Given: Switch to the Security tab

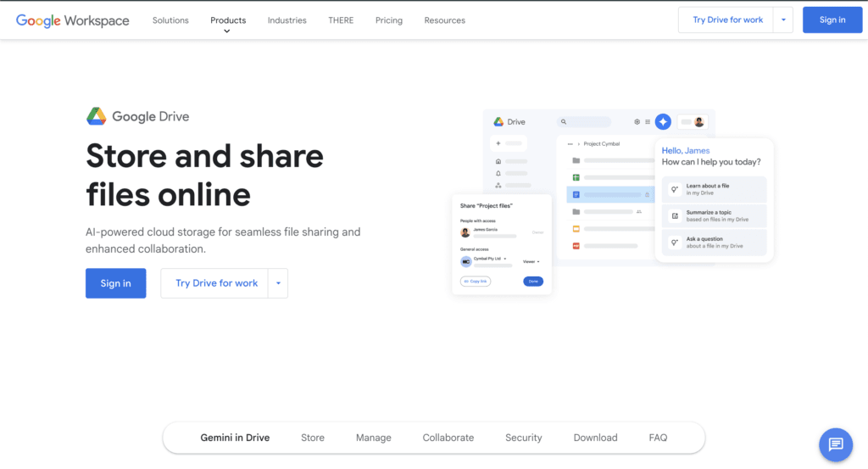Looking at the screenshot, I should pos(524,438).
